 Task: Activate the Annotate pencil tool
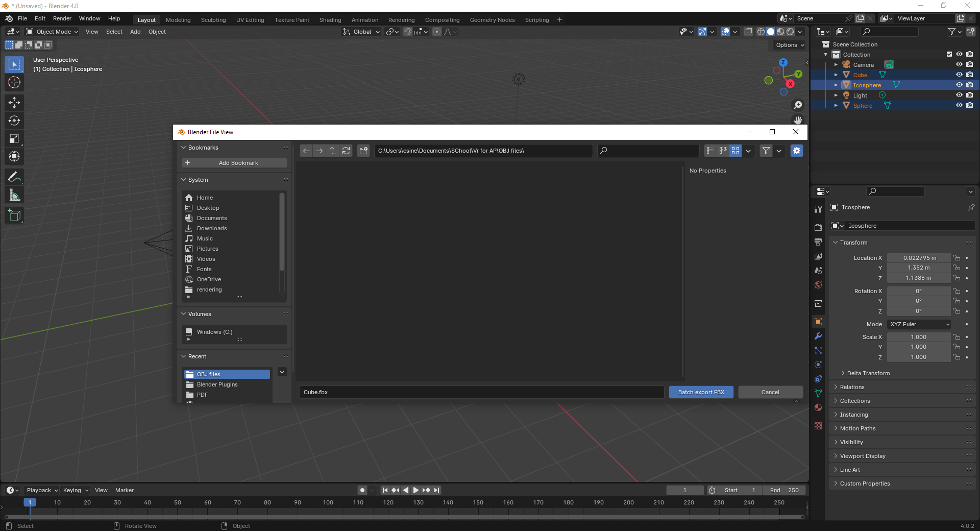[14, 177]
